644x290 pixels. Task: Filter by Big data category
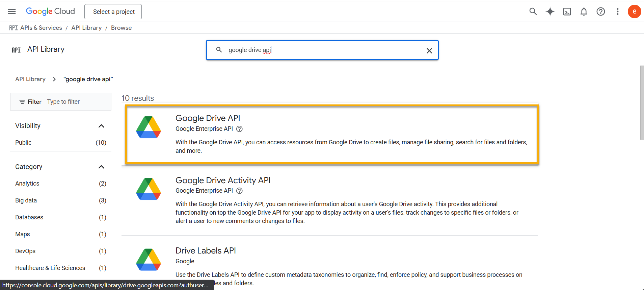click(61, 200)
